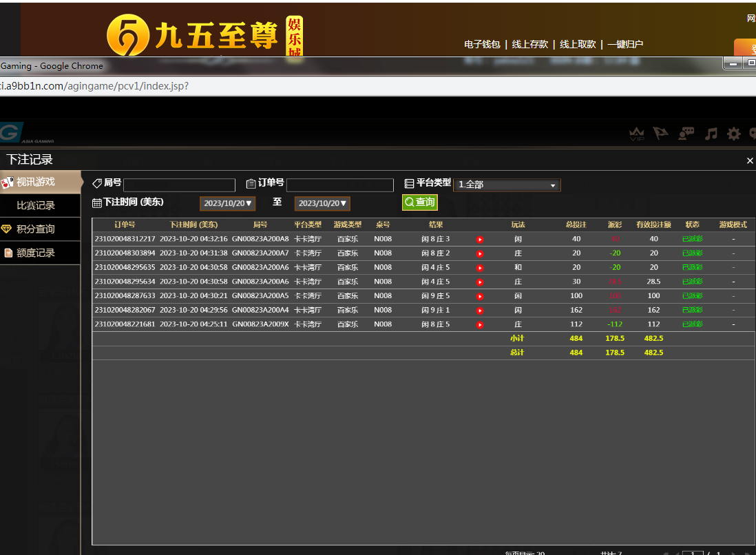Click the VIP crown icon
The image size is (756, 555).
(637, 134)
